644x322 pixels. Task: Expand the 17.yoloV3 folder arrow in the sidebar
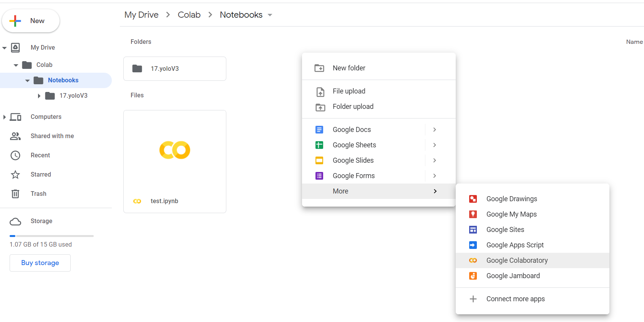click(39, 96)
